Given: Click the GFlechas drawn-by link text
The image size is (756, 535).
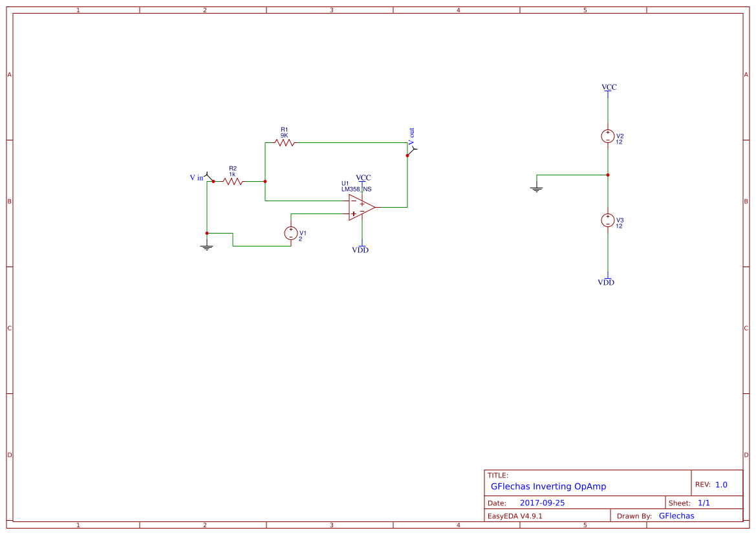Looking at the screenshot, I should pos(676,516).
